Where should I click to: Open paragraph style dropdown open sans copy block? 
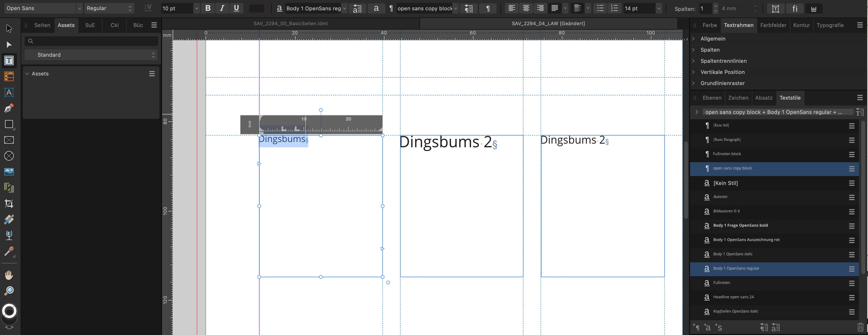tap(455, 8)
